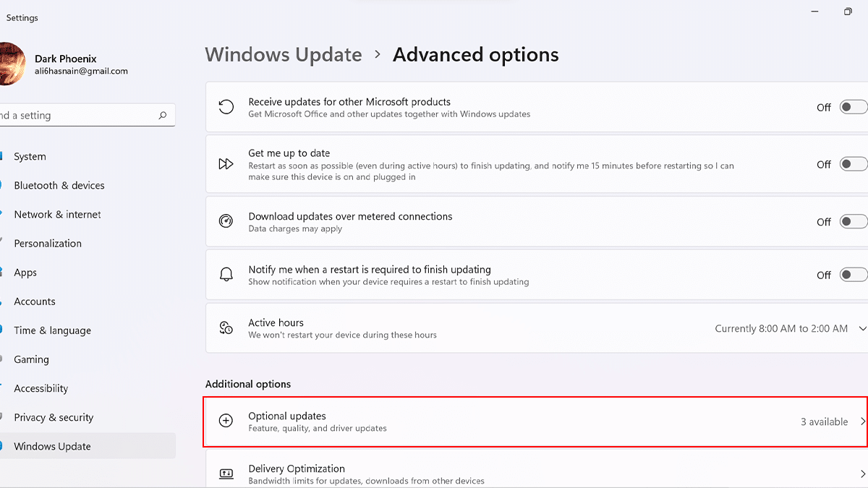The width and height of the screenshot is (868, 488).
Task: Click the gauge icon for metered connections
Action: tap(226, 222)
